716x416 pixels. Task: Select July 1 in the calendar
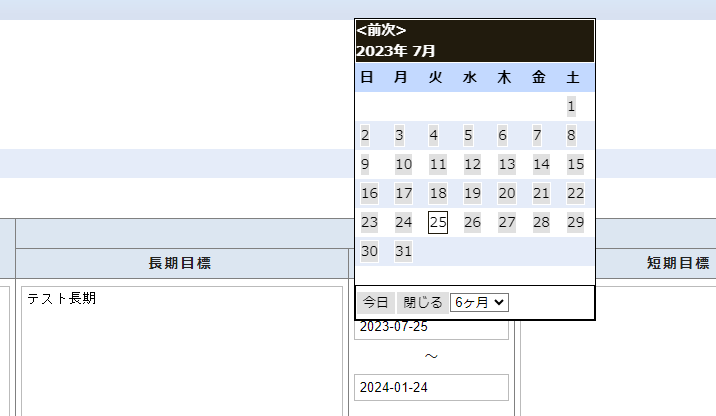(571, 106)
